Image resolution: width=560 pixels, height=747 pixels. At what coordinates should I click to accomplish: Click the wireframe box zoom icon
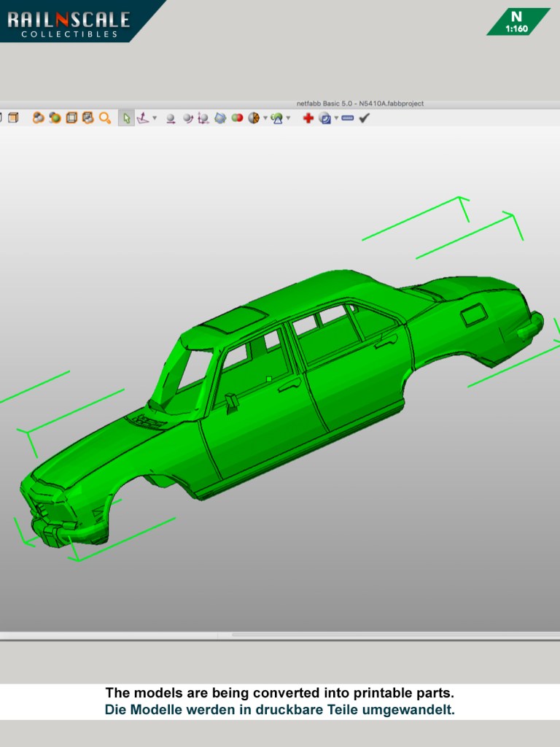[71, 117]
